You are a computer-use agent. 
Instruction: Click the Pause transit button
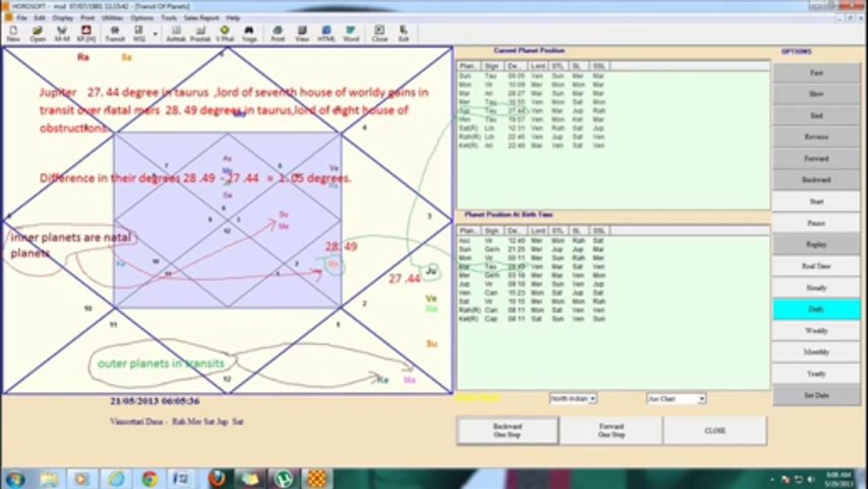click(816, 223)
